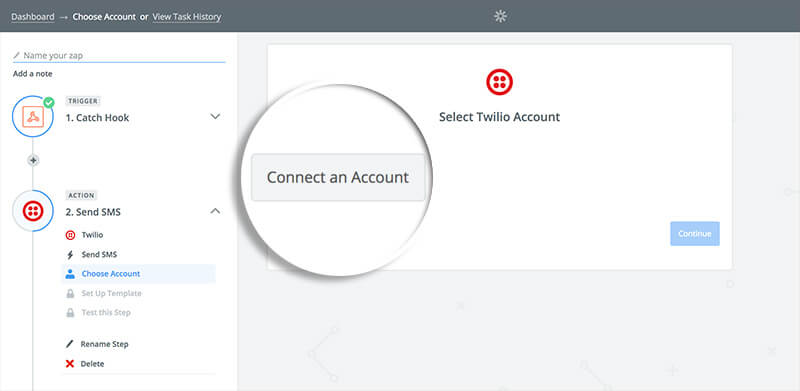Open View Task History link
The image size is (800, 391).
tap(187, 17)
